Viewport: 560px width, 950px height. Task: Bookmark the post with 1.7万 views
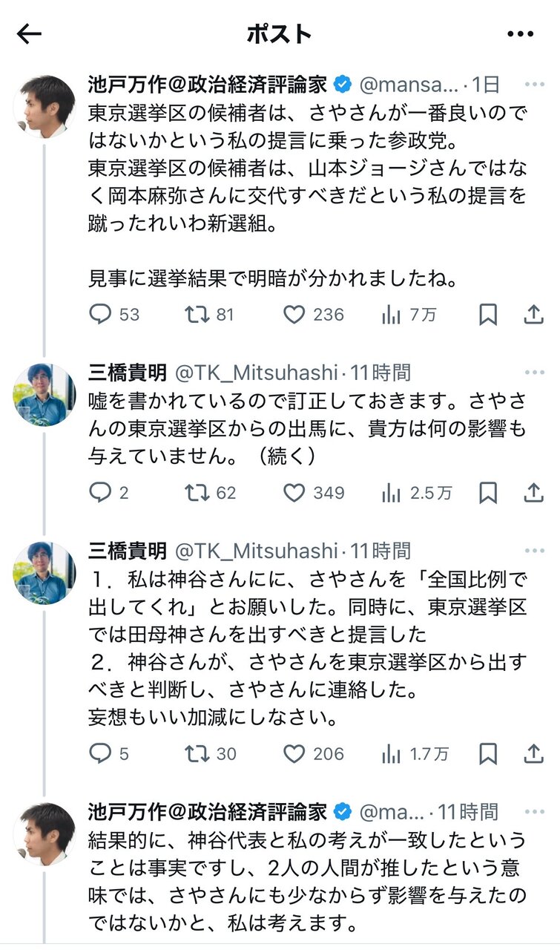point(487,754)
